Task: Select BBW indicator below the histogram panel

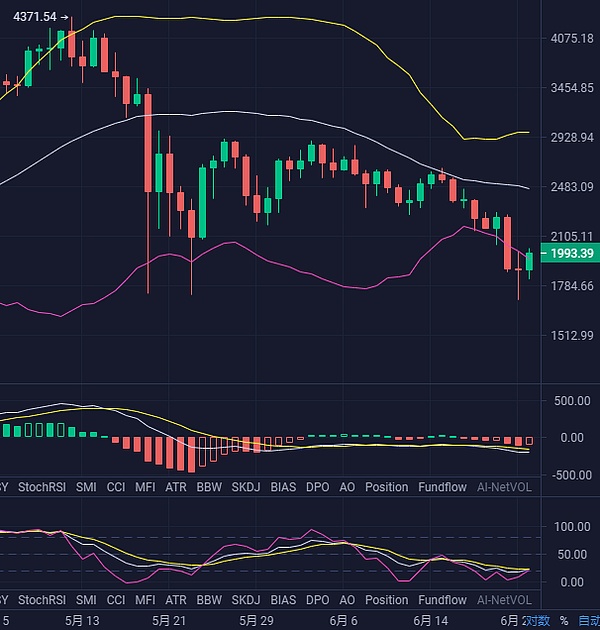Action: [x=209, y=487]
